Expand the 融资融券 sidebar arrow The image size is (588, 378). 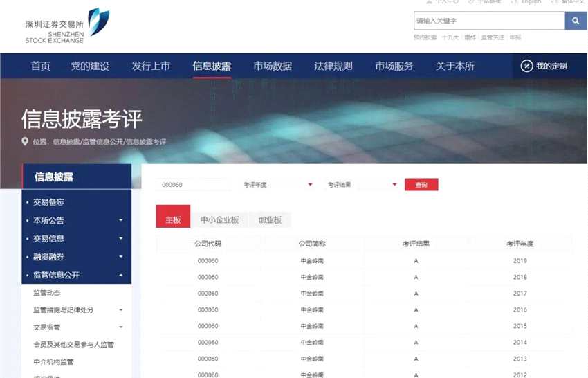pos(121,257)
